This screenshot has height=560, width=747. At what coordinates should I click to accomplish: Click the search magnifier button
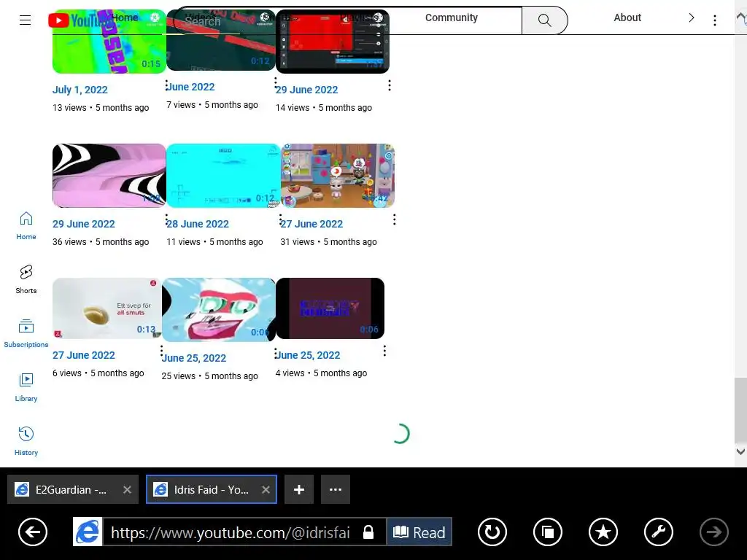point(544,20)
